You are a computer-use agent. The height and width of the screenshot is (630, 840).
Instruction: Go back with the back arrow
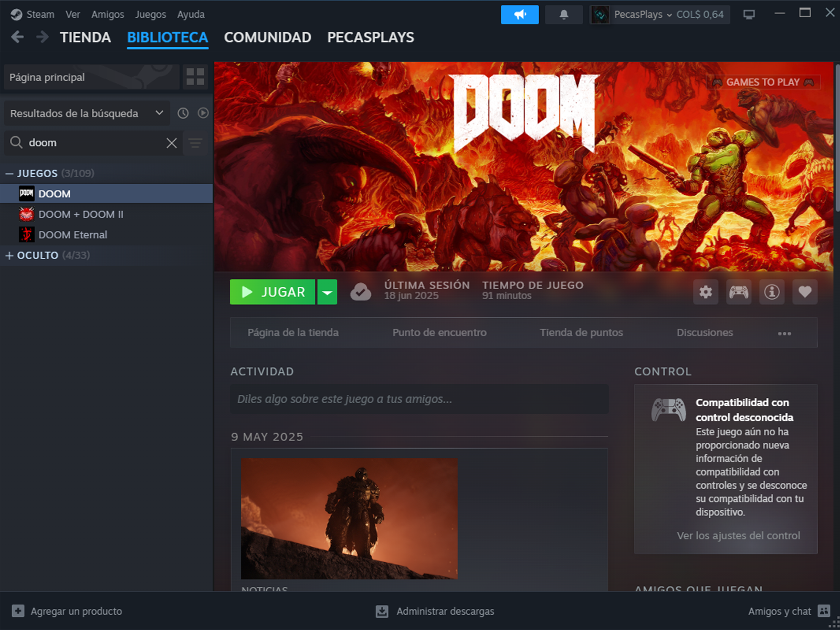17,37
